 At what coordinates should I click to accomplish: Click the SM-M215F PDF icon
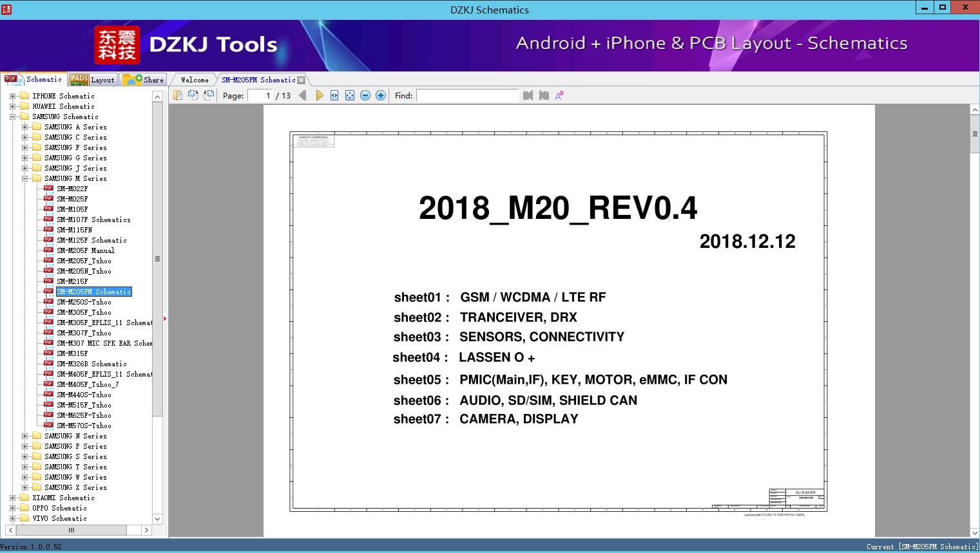tap(48, 281)
